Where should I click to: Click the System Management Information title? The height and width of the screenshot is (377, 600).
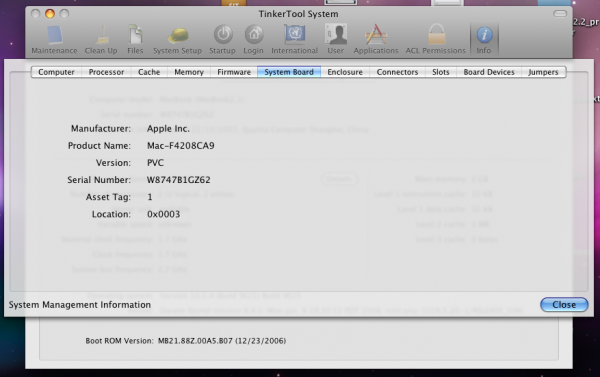click(x=80, y=305)
